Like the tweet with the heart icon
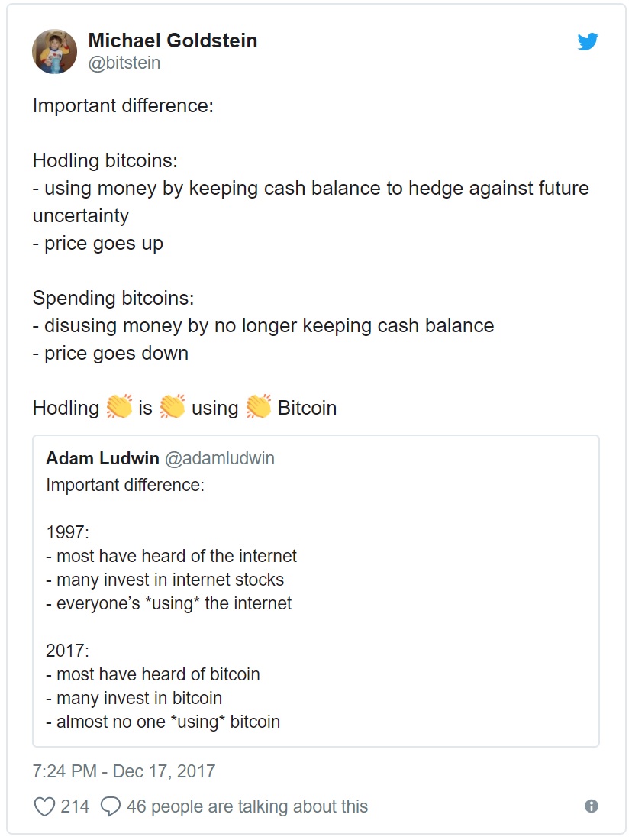 [44, 806]
